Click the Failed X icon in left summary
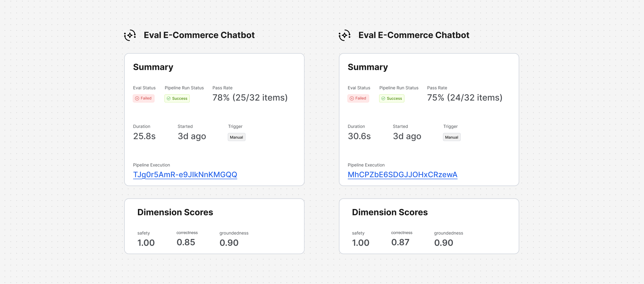The height and width of the screenshot is (284, 644). tap(137, 98)
